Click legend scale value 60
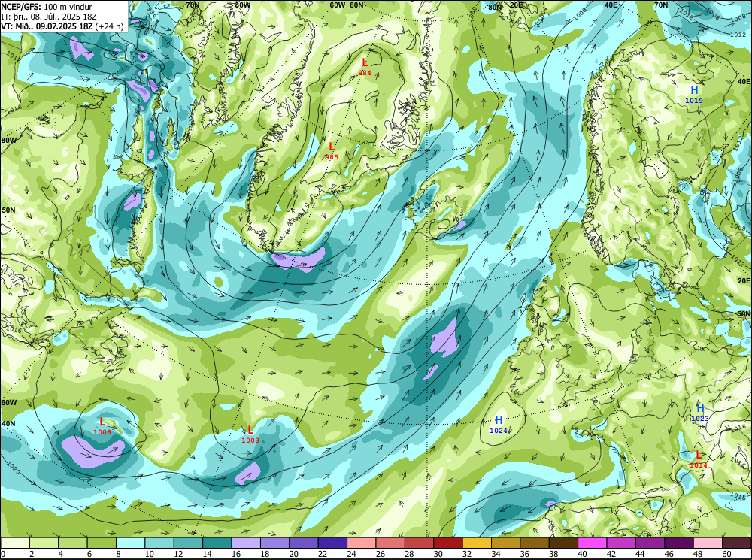The width and height of the screenshot is (752, 560). 726,554
